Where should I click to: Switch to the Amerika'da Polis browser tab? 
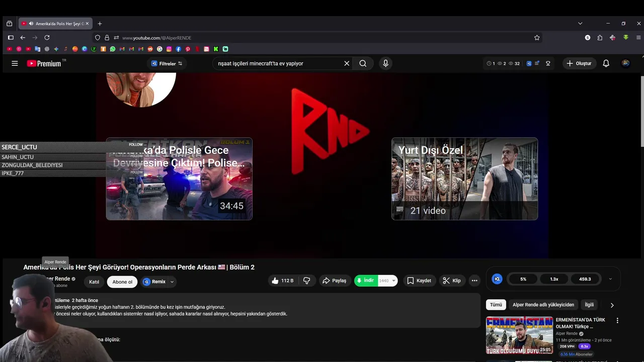point(55,24)
